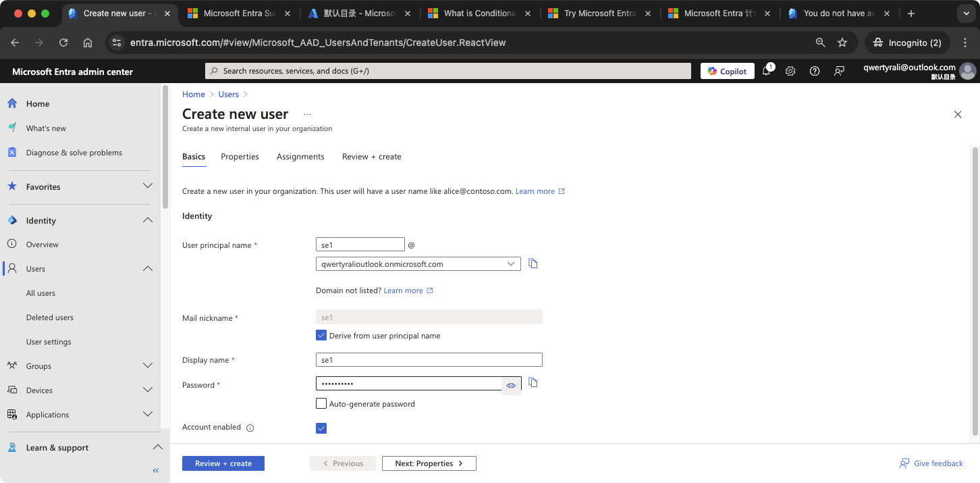Open Deleted users in sidebar
Viewport: 980px width, 483px height.
tap(50, 317)
